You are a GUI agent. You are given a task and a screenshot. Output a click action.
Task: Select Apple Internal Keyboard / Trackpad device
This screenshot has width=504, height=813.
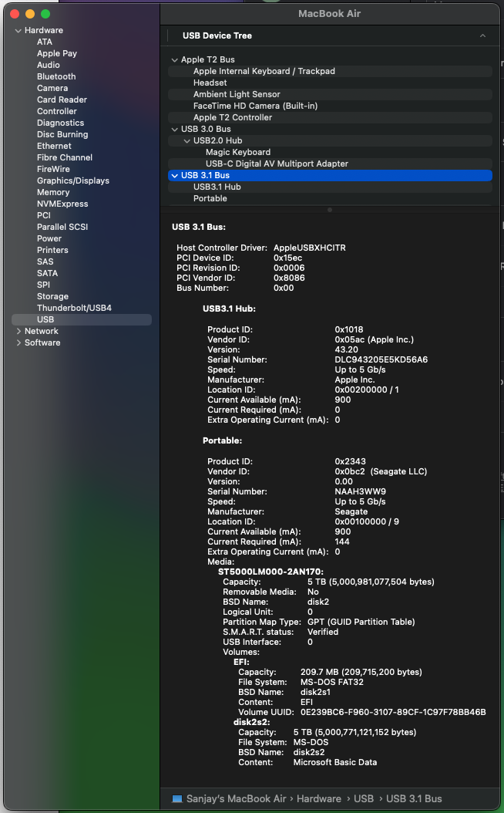click(330, 72)
